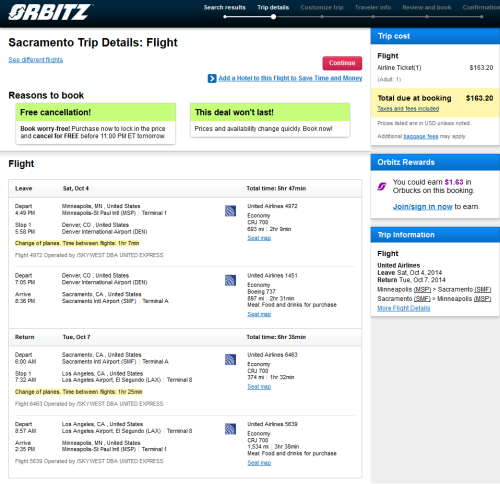Click the red Continue button
Screen dimensions: 500x484
click(x=342, y=63)
